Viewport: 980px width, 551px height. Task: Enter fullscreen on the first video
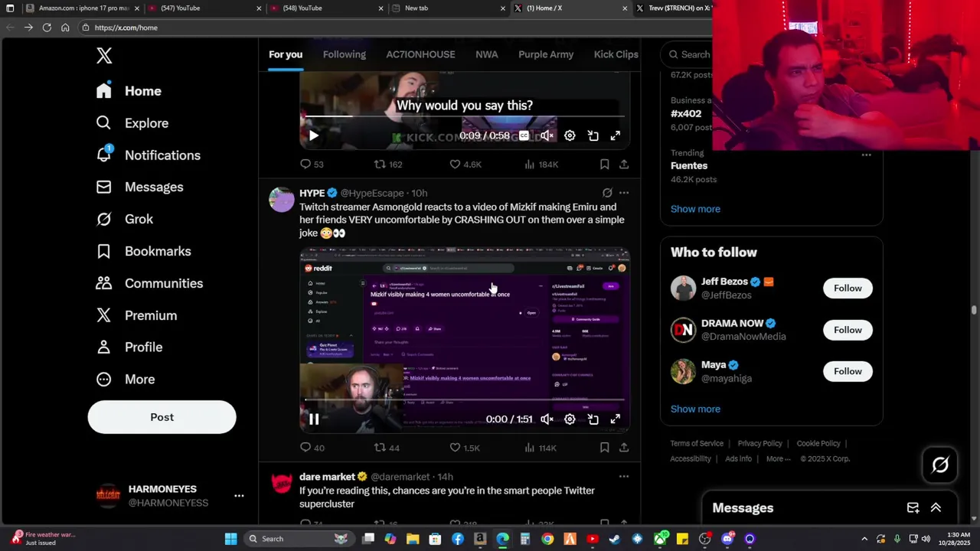pyautogui.click(x=615, y=135)
